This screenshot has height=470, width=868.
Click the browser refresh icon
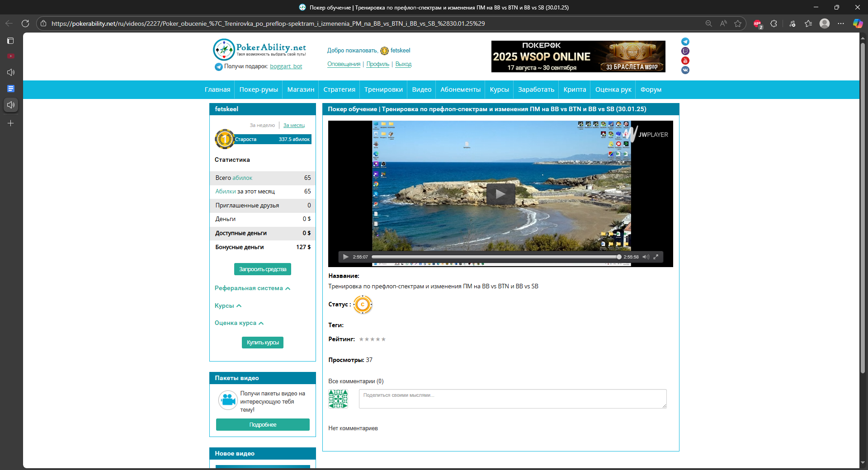(x=25, y=23)
